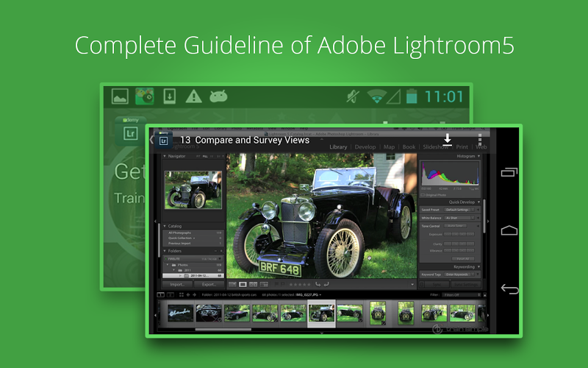Tap the Android home button
Screen dimensions: 588x368
[509, 230]
